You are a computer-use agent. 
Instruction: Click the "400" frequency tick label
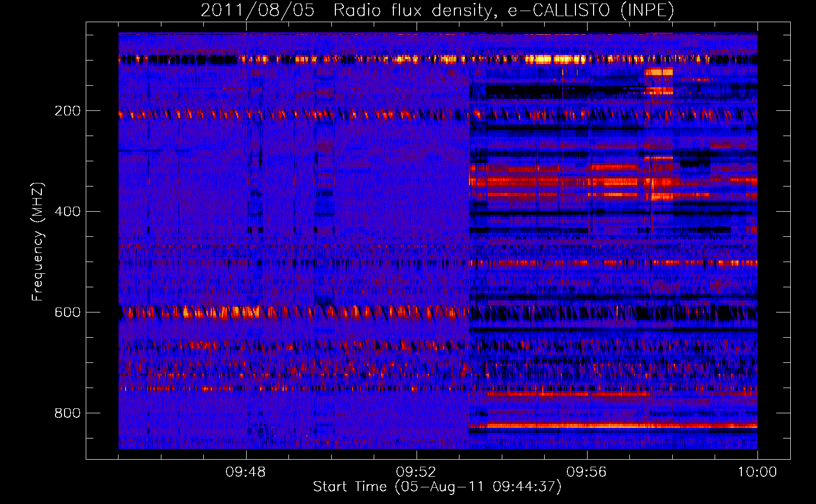point(68,212)
